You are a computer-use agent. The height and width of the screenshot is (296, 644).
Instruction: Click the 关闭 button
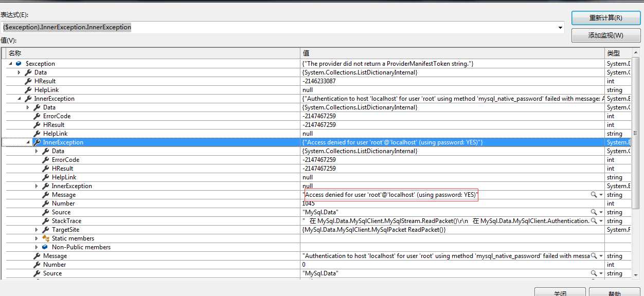point(560,292)
